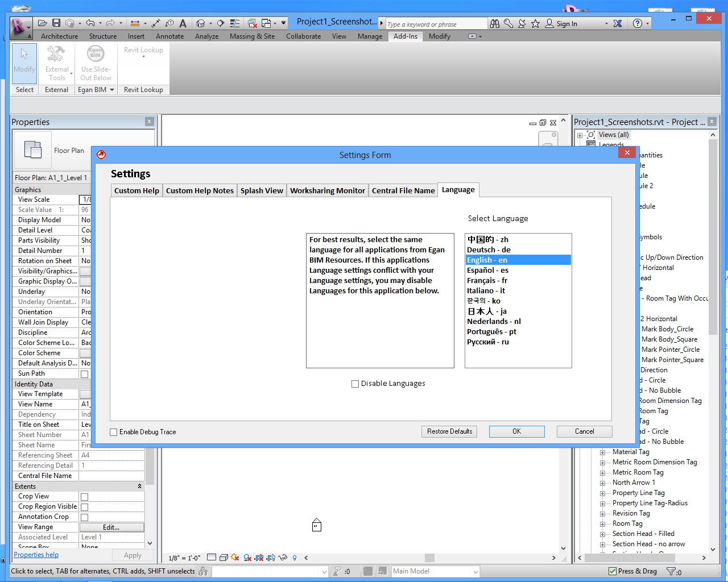Image resolution: width=728 pixels, height=582 pixels.
Task: Click the keyword search input field
Action: click(x=436, y=24)
